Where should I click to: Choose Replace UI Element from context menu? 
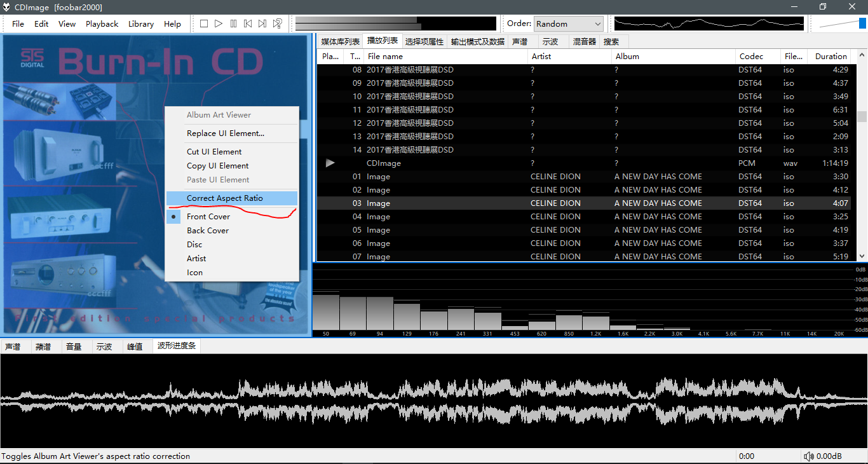[225, 133]
